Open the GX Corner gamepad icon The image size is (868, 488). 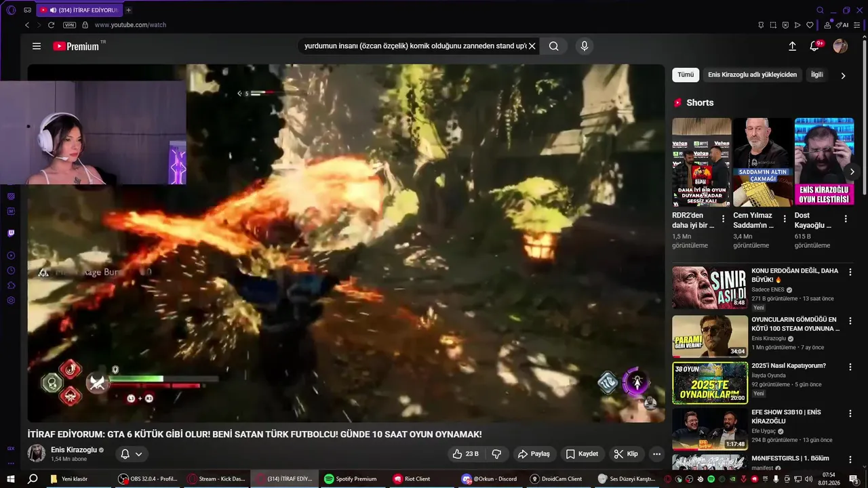click(27, 10)
